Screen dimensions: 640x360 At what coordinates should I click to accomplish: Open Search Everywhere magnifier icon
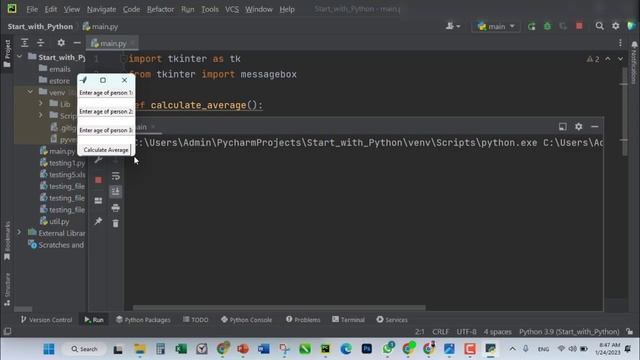coord(599,26)
